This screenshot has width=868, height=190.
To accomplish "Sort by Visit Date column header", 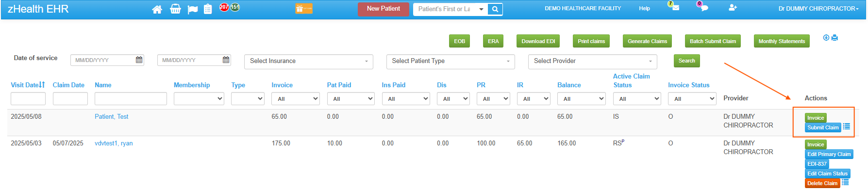I will point(28,85).
